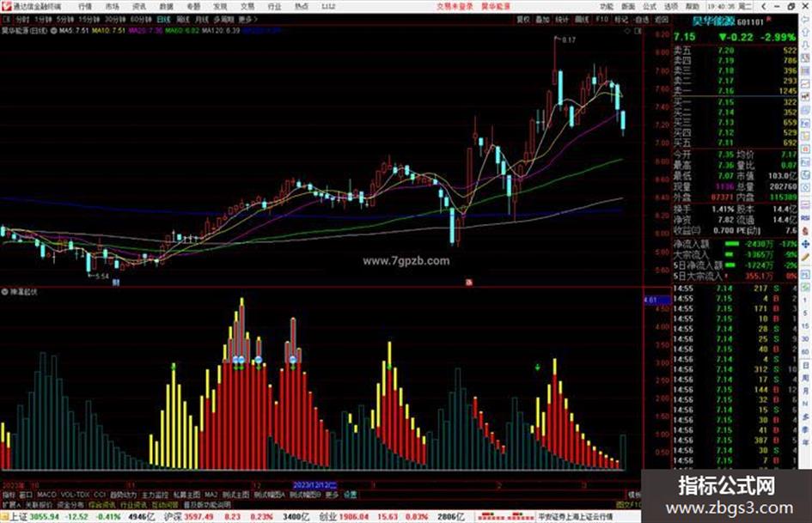The width and height of the screenshot is (812, 523).
Task: Click the settings circle icon beside MA5
Action: tap(53, 31)
